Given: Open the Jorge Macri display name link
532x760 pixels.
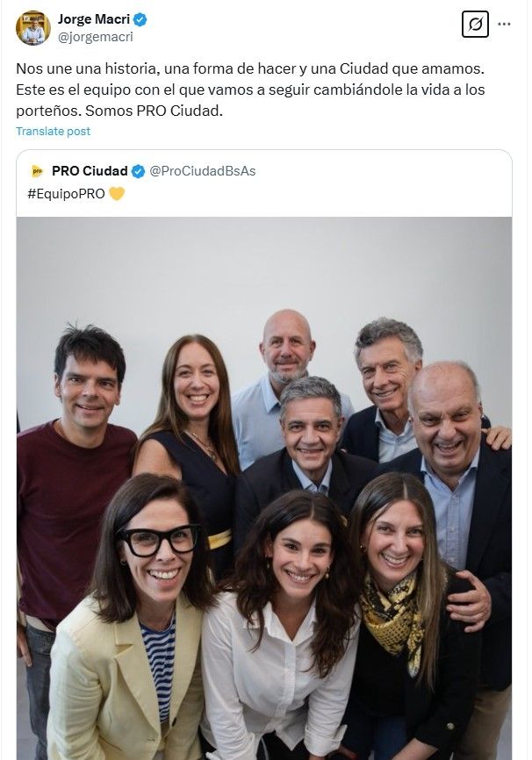Looking at the screenshot, I should pos(93,19).
